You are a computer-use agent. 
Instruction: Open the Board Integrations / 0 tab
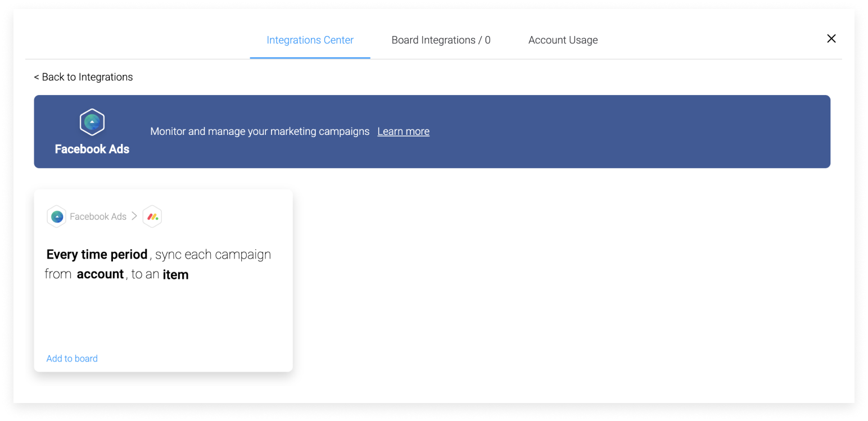(x=441, y=40)
